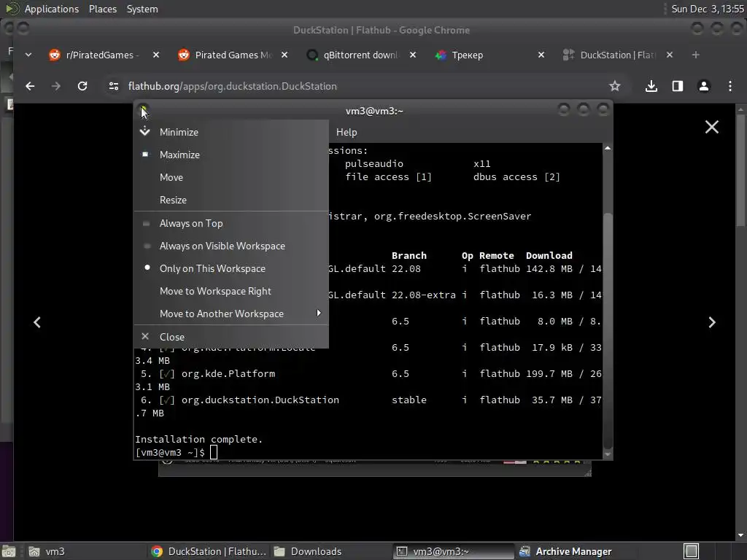Click the clock in top panel

tap(707, 9)
